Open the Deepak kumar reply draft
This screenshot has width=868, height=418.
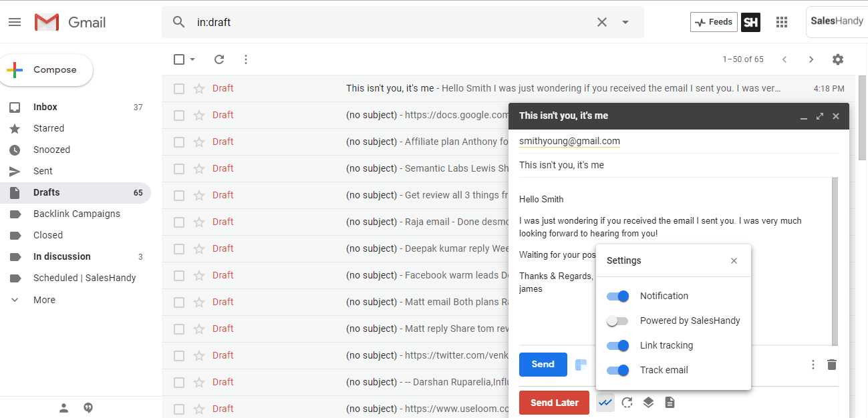click(x=335, y=248)
